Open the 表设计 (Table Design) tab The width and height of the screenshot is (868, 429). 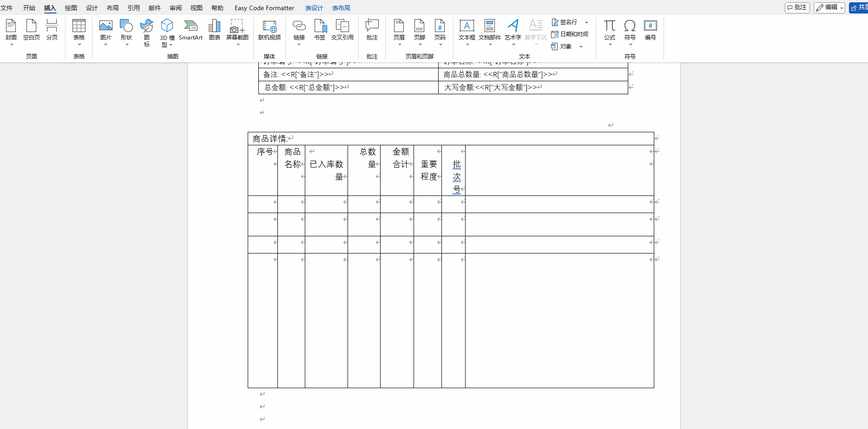tap(314, 8)
